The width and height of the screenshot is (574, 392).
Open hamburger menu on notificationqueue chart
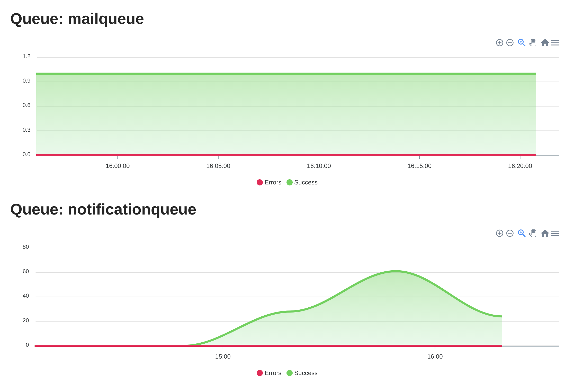click(555, 233)
